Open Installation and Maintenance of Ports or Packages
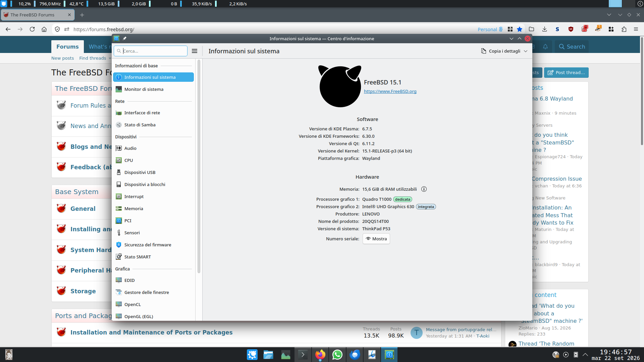The height and width of the screenshot is (362, 644). click(151, 332)
